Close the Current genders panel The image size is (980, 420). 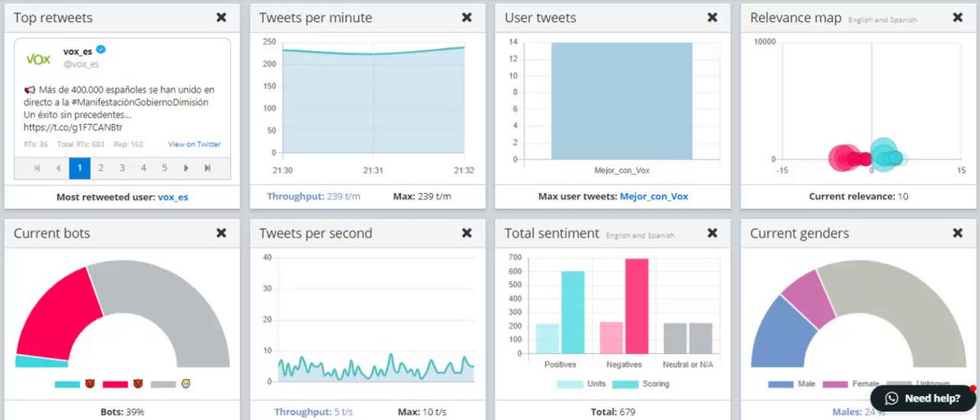[957, 233]
